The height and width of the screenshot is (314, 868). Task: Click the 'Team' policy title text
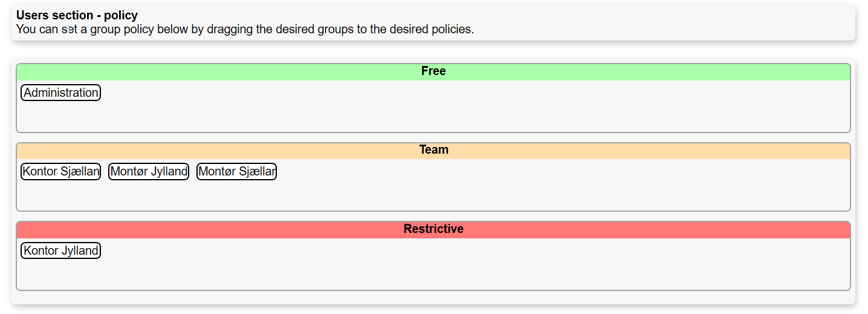[x=433, y=150]
